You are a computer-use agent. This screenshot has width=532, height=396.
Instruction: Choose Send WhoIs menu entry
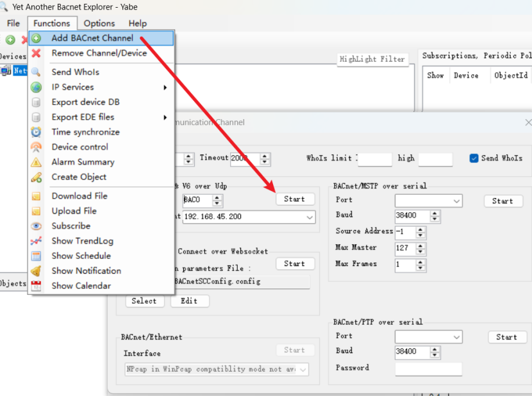pyautogui.click(x=101, y=72)
